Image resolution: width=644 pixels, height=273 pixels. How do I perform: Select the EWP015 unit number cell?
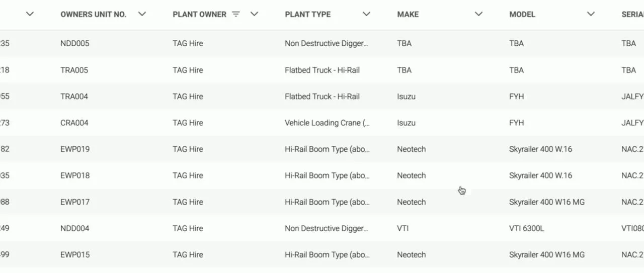(75, 254)
